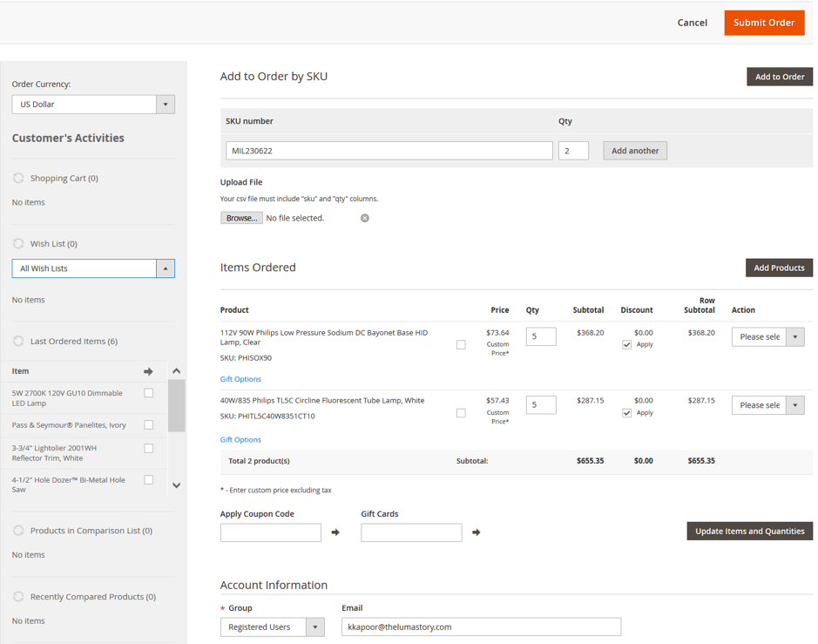Refresh the Shopping Cart section icon
818x644 pixels.
(18, 178)
